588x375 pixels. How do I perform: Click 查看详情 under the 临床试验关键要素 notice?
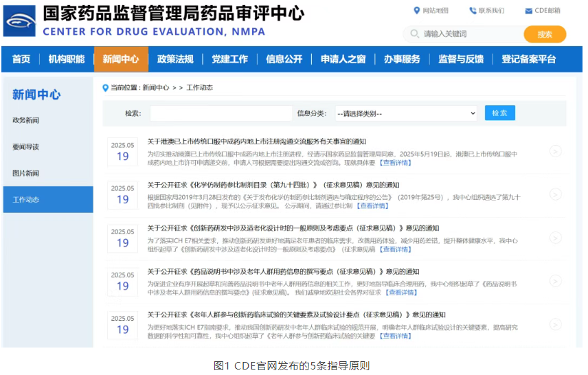coord(395,336)
